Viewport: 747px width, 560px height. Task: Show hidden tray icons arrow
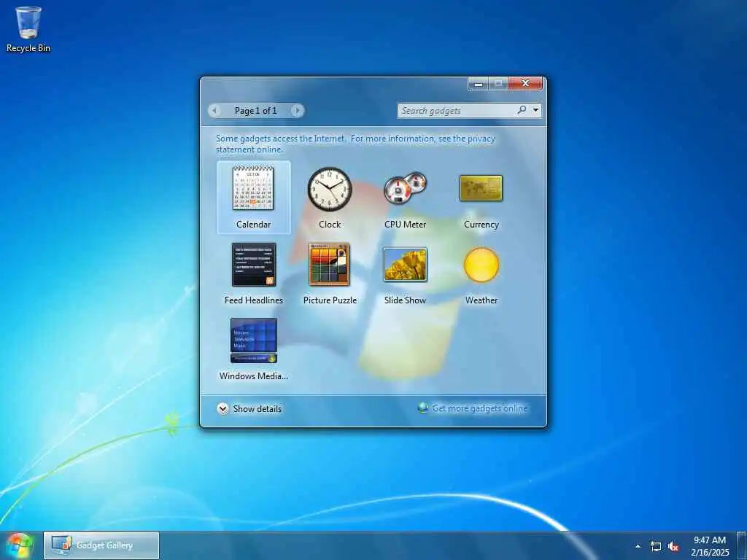[638, 546]
